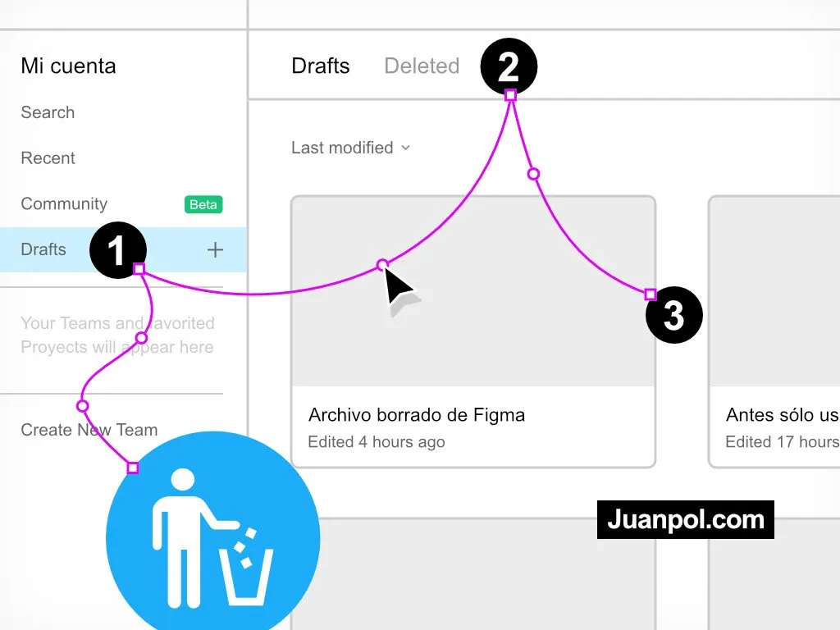Open the Search item in sidebar
Viewport: 840px width, 630px height.
coord(48,112)
